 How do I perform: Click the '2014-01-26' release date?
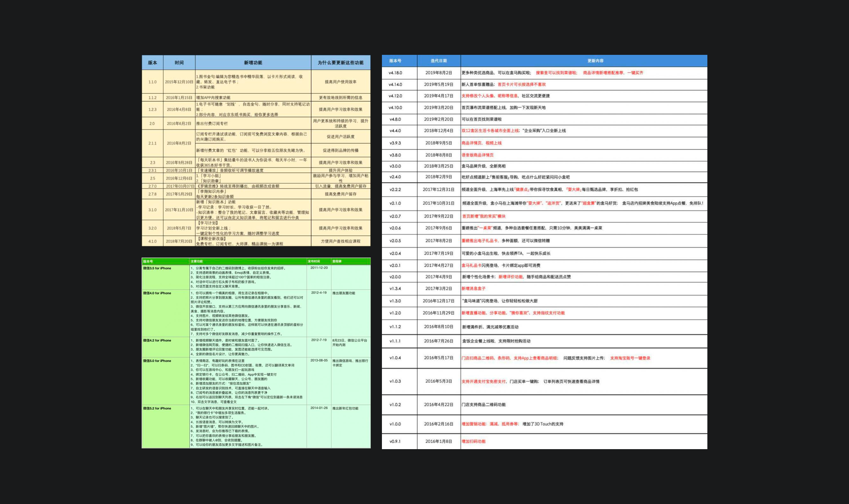point(319,408)
